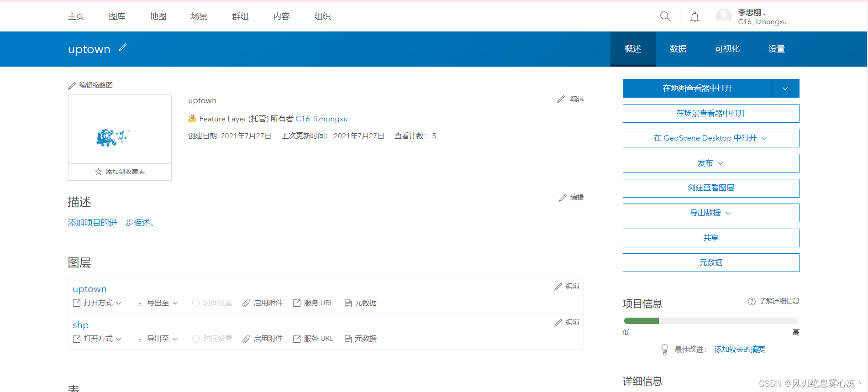This screenshot has height=392, width=868.
Task: Click the user avatar picture
Action: 724,17
